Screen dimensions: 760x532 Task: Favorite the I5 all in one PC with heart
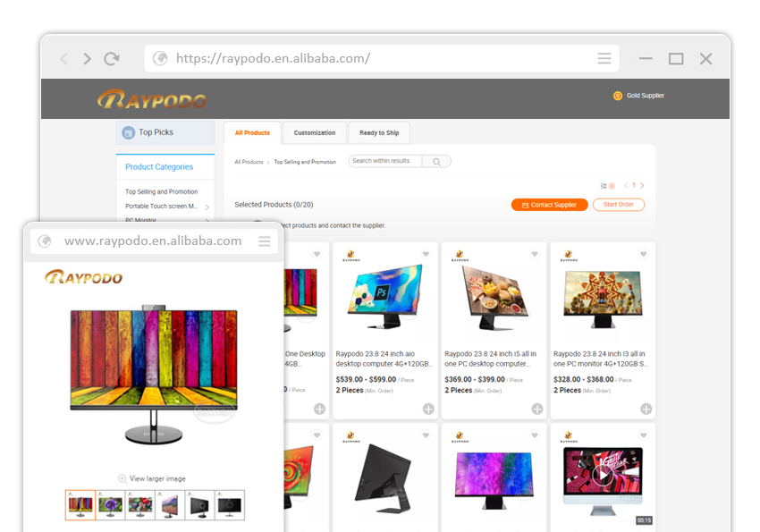click(x=535, y=254)
